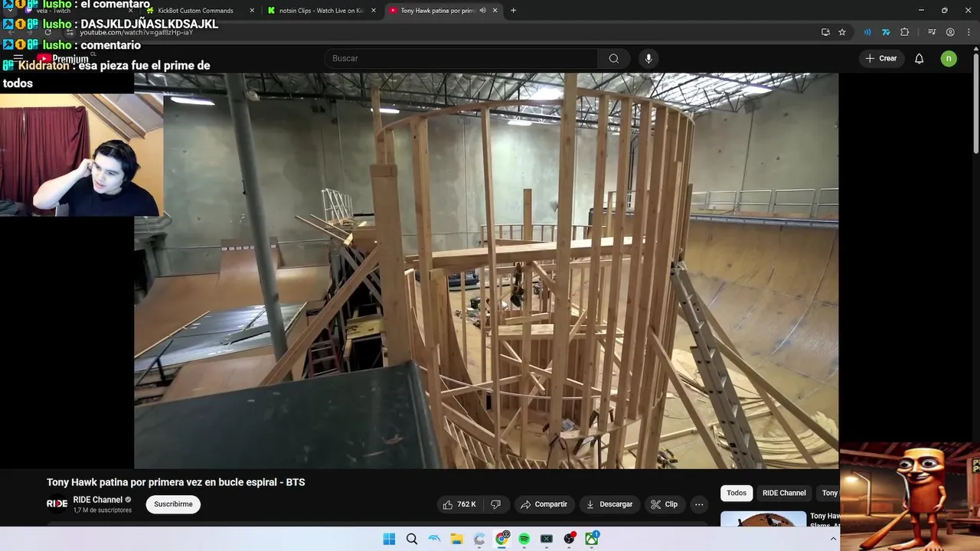Open RIDE channel avatar logo

point(57,504)
